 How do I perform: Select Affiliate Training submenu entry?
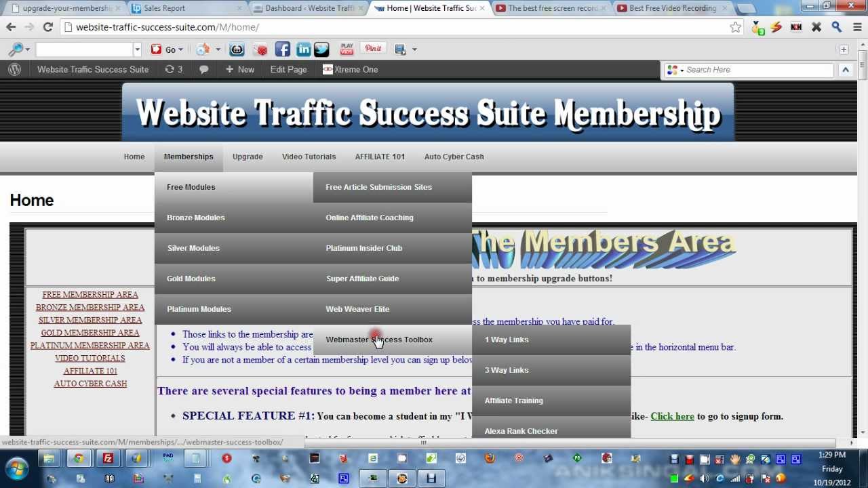coord(551,401)
